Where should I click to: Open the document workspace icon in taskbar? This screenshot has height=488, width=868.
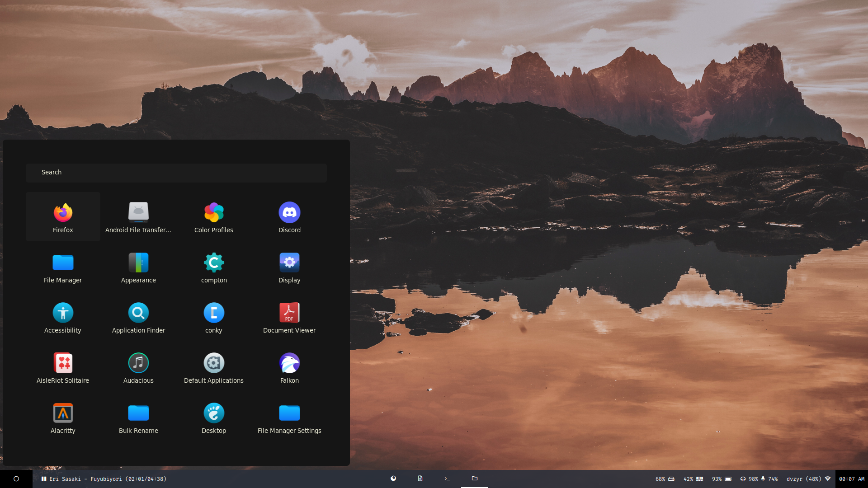pyautogui.click(x=420, y=479)
